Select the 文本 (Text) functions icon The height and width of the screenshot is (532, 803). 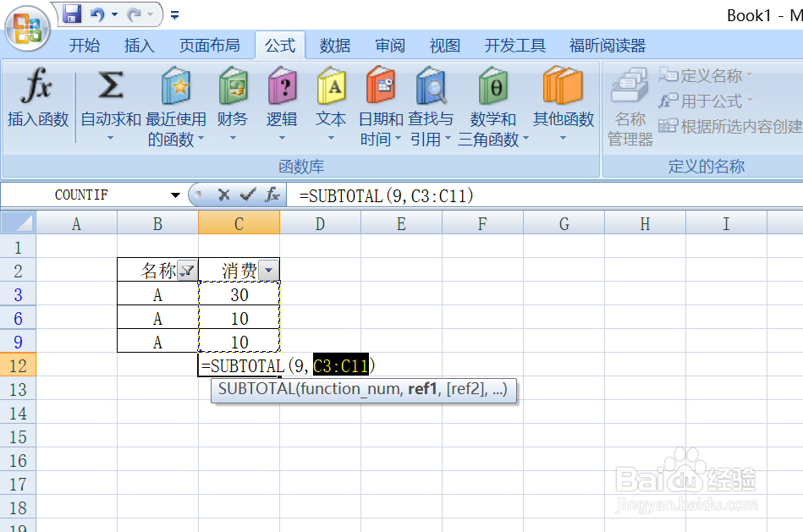click(330, 85)
